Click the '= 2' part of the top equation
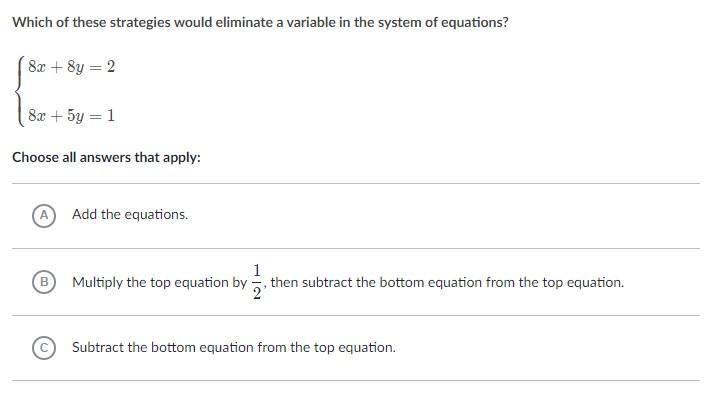 [x=104, y=67]
